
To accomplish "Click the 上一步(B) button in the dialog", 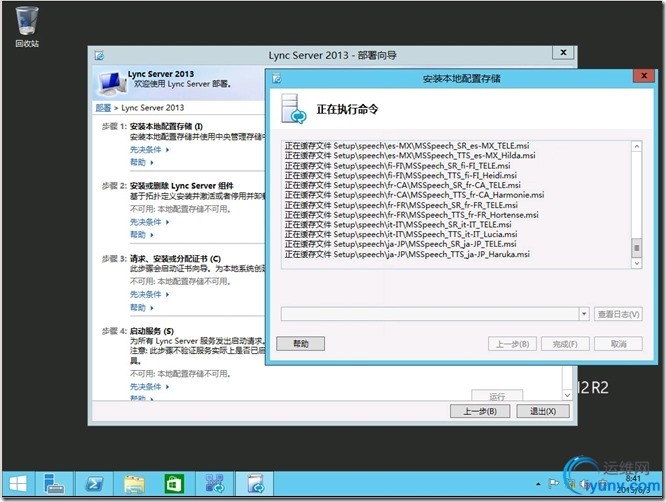I will point(512,344).
